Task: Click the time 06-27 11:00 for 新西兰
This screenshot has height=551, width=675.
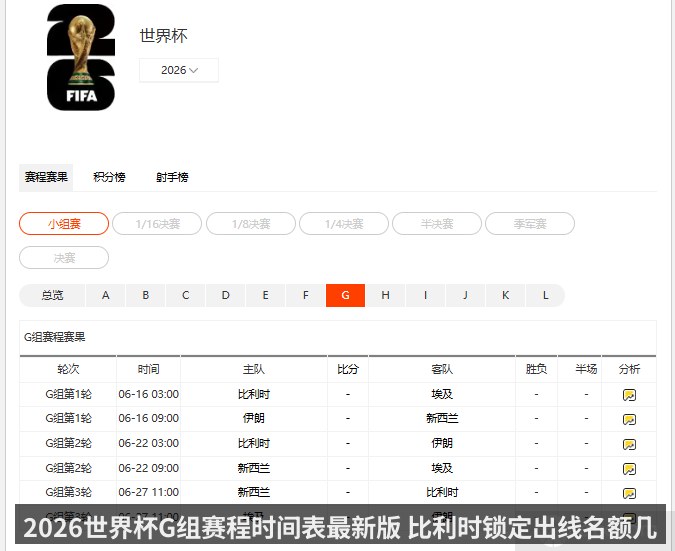Action: 149,492
